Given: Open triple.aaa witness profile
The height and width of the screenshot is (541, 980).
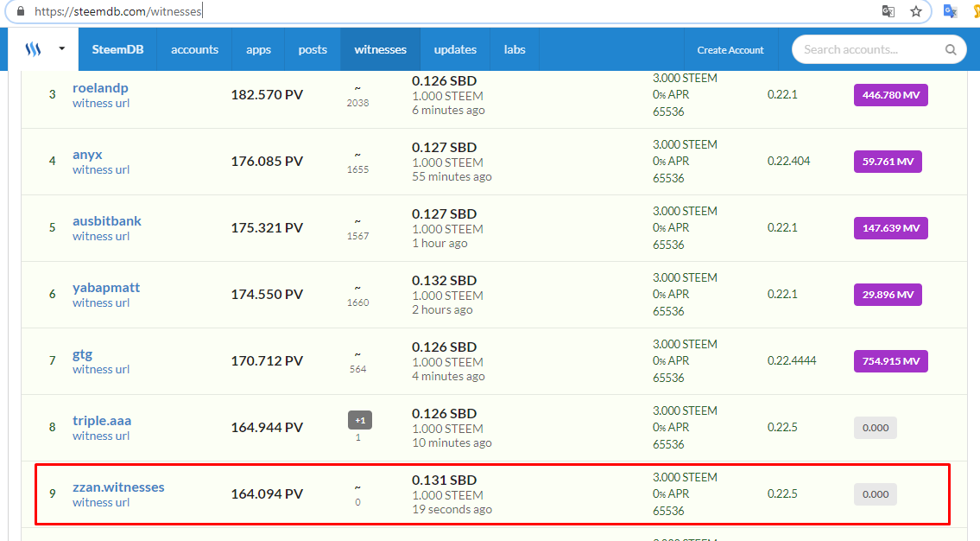Looking at the screenshot, I should (x=102, y=420).
